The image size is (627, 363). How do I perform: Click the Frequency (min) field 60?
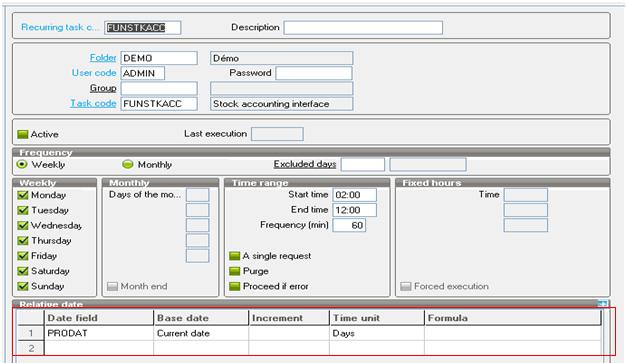coord(349,225)
